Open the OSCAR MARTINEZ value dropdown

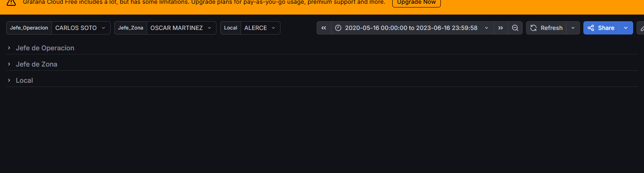pos(181,28)
